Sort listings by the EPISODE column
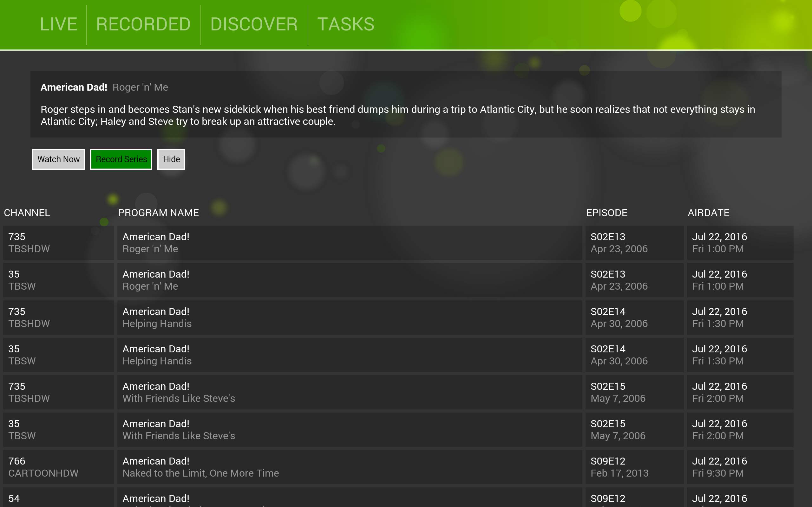Image resolution: width=812 pixels, height=507 pixels. point(607,212)
